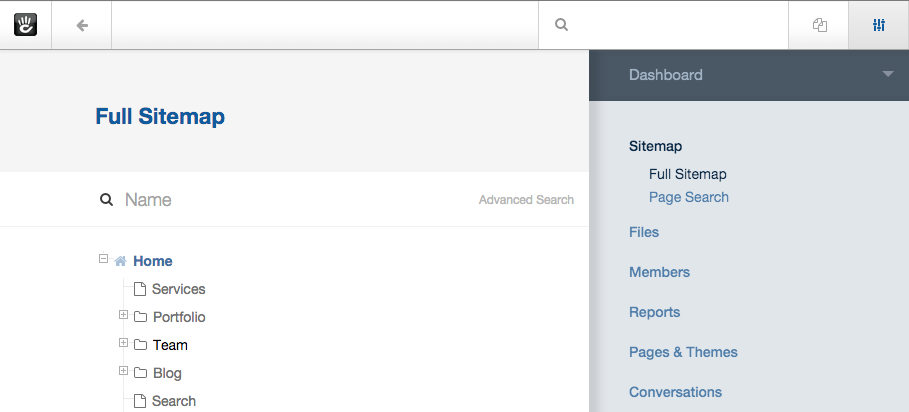The image size is (909, 412).
Task: Open the Advanced Search link
Action: click(x=526, y=200)
